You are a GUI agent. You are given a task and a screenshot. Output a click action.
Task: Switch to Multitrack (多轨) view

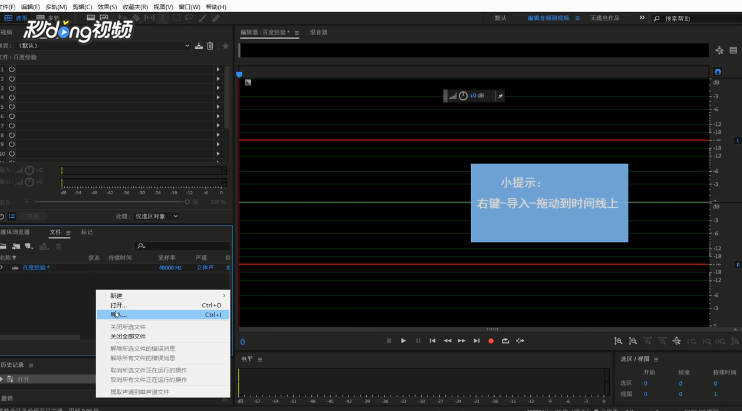tap(48, 18)
